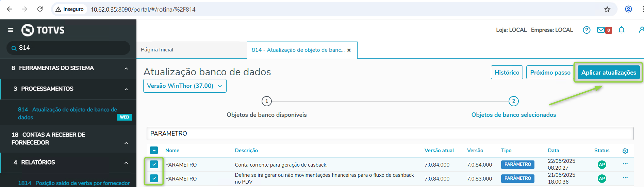This screenshot has height=187, width=644.
Task: Switch to the Página Inicial tab
Action: click(x=157, y=50)
